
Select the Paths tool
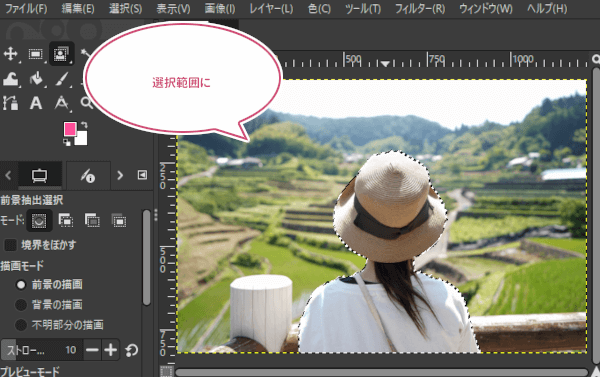point(10,103)
